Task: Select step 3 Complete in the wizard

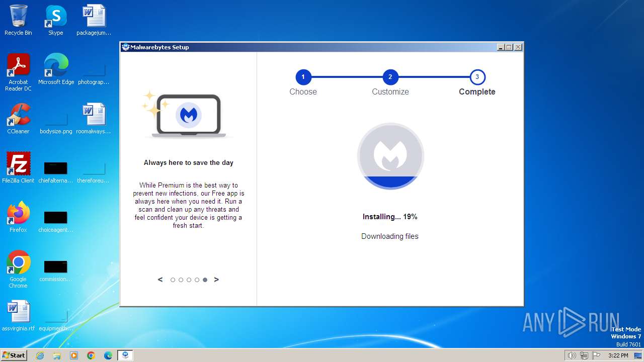Action: 477,77
